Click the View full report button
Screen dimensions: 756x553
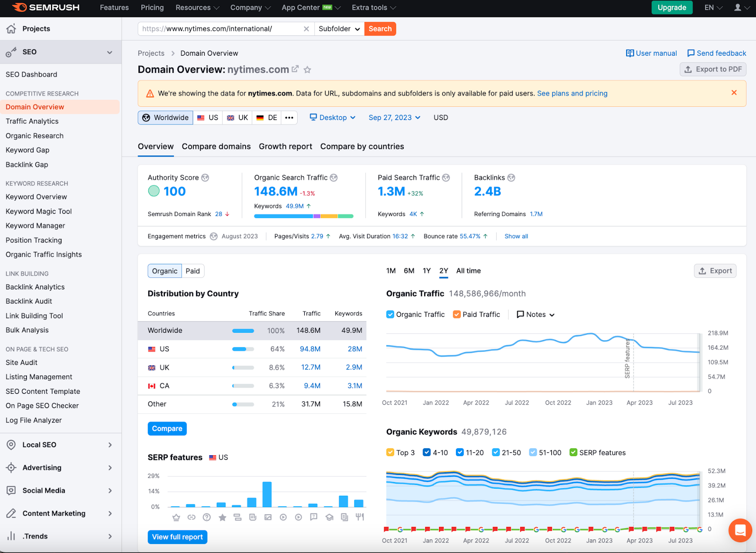177,537
